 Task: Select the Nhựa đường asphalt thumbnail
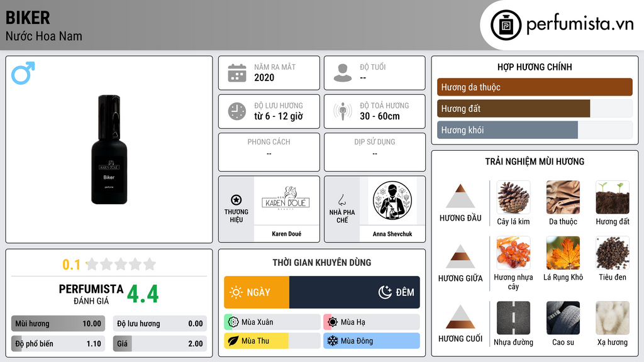pos(513,318)
